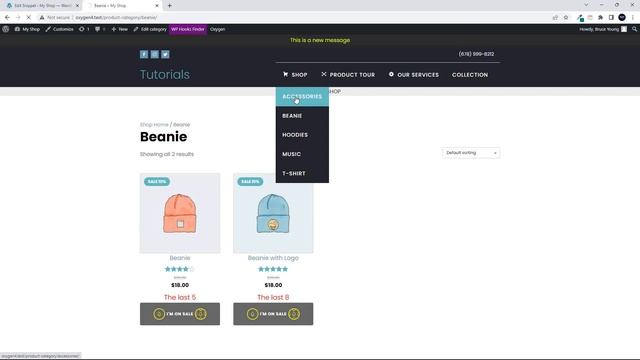Select Music in the Shop submenu
The height and width of the screenshot is (360, 640).
302,154
